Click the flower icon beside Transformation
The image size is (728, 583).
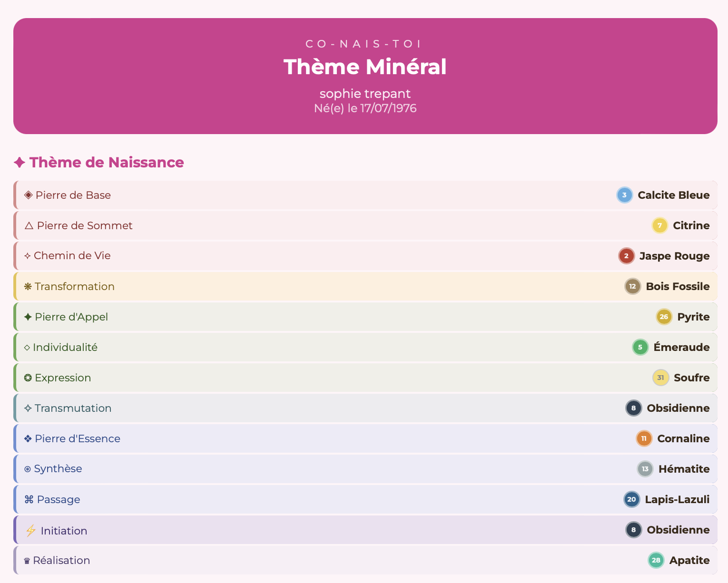(x=28, y=286)
